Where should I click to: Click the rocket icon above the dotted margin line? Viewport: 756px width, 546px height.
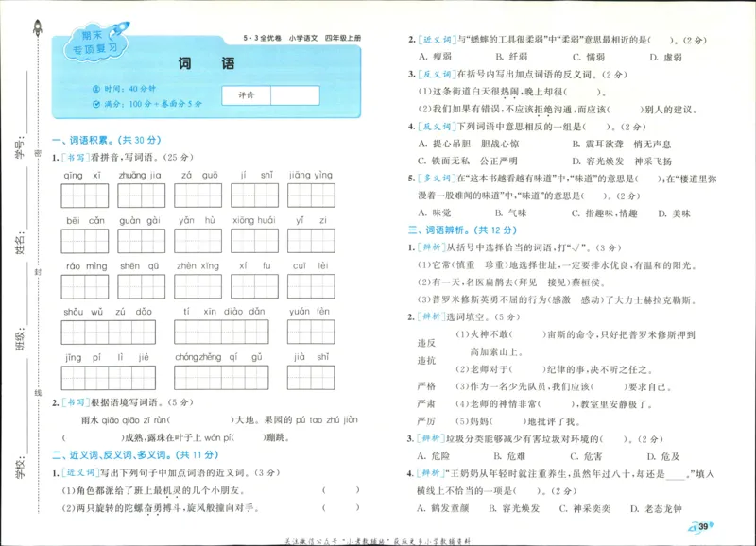coord(38,27)
